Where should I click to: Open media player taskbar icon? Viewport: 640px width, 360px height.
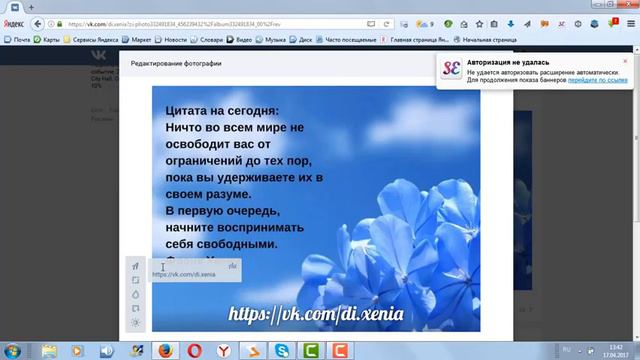pyautogui.click(x=77, y=351)
